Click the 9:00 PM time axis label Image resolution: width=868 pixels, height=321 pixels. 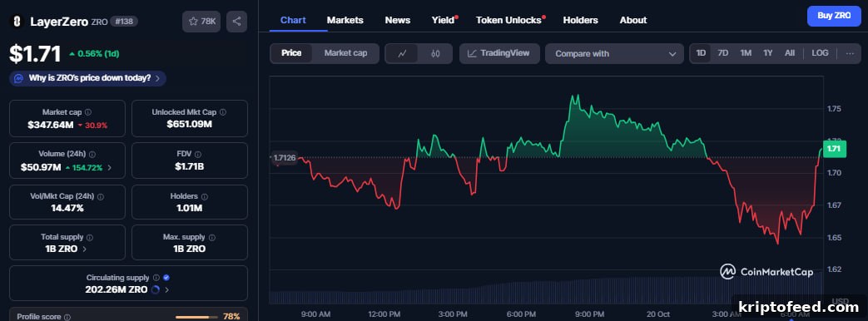tap(589, 314)
